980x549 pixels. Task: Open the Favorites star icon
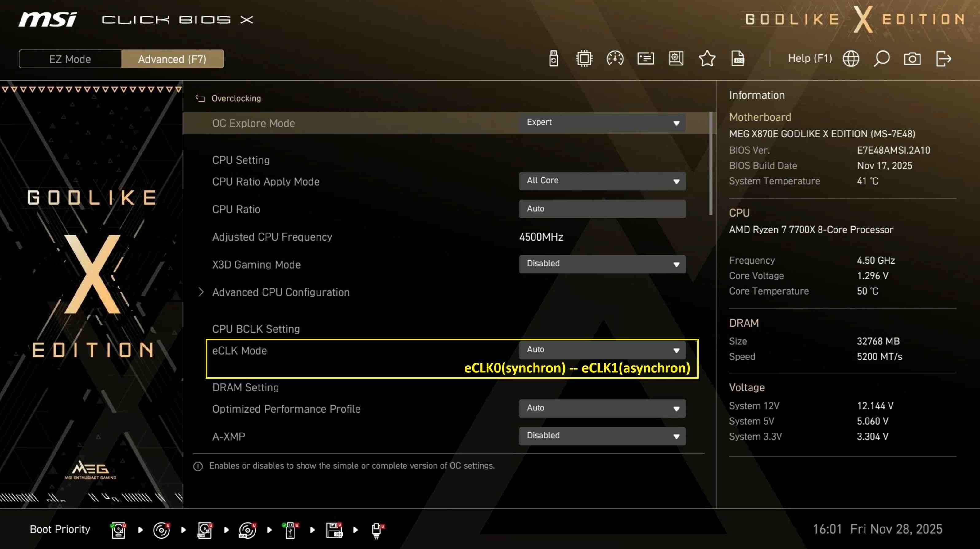[707, 59]
